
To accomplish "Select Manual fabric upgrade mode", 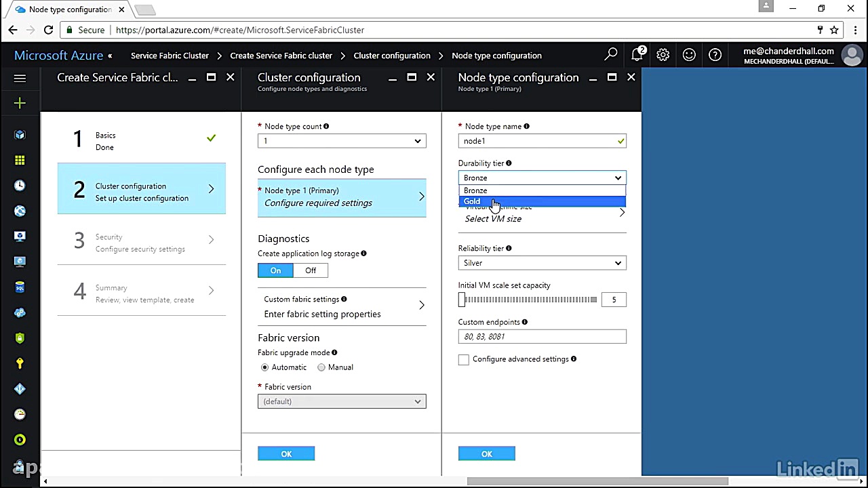I will pos(321,367).
